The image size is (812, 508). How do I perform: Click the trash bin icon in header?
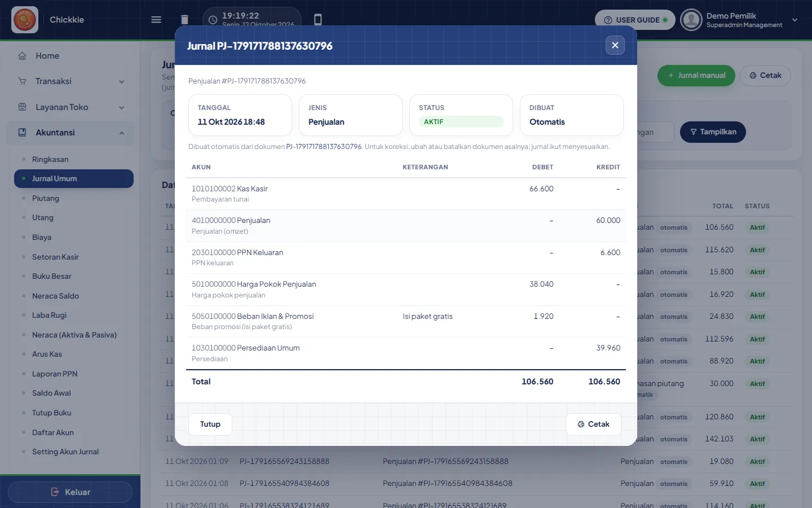(x=184, y=20)
